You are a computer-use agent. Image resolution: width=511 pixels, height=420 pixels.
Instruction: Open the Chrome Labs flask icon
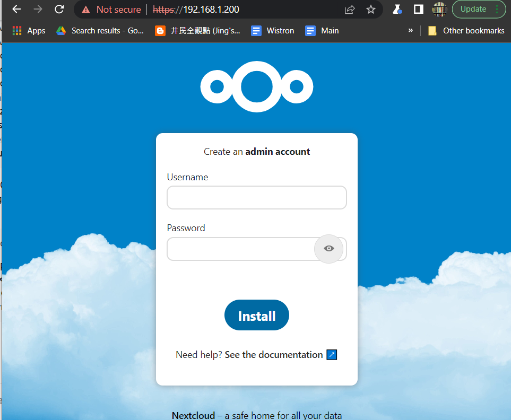pos(397,9)
